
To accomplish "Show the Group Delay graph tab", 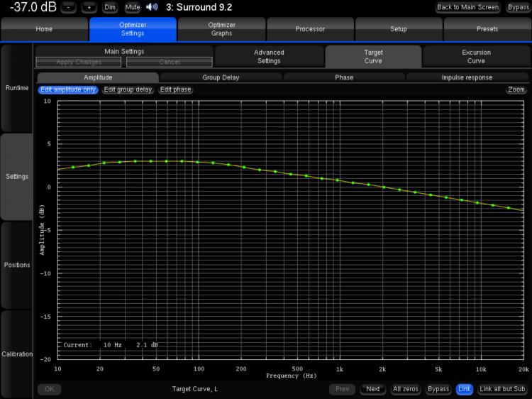I will pos(221,77).
